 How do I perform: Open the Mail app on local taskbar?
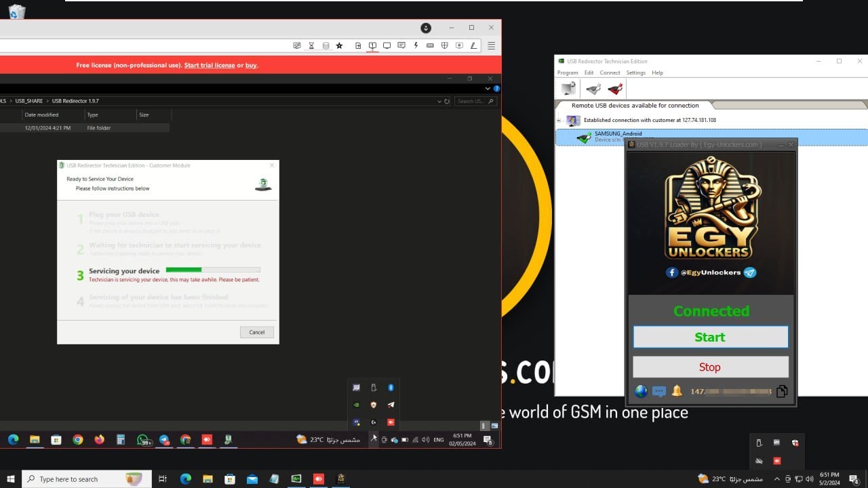(252, 479)
